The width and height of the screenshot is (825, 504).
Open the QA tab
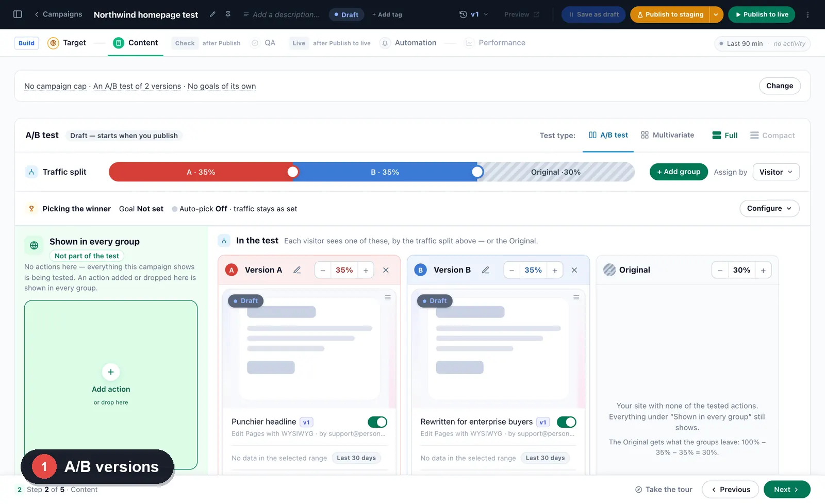[263, 43]
